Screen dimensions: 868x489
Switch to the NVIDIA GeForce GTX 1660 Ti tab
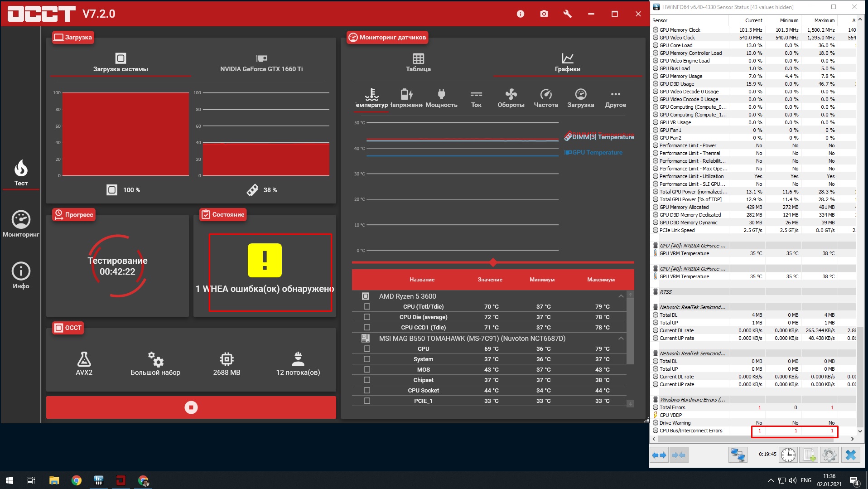[261, 63]
